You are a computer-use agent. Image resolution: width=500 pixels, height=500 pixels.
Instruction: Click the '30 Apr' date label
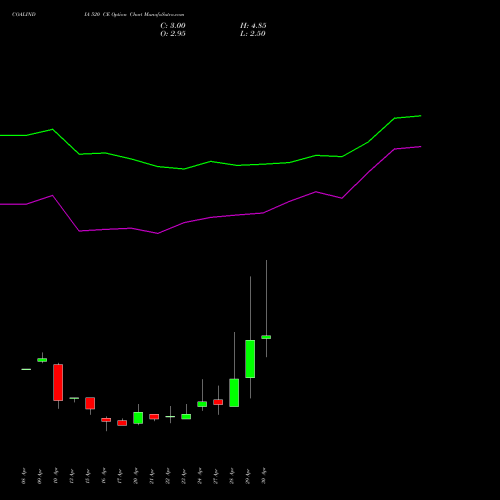pyautogui.click(x=264, y=476)
